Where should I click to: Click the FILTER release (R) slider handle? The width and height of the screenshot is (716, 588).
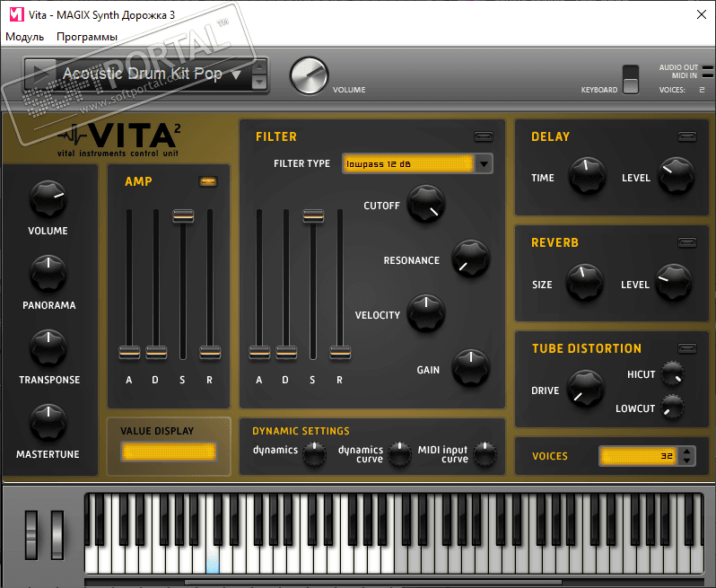coord(340,352)
